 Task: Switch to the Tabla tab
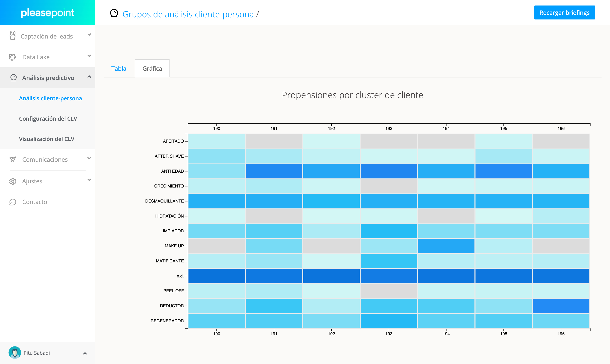[x=119, y=68]
